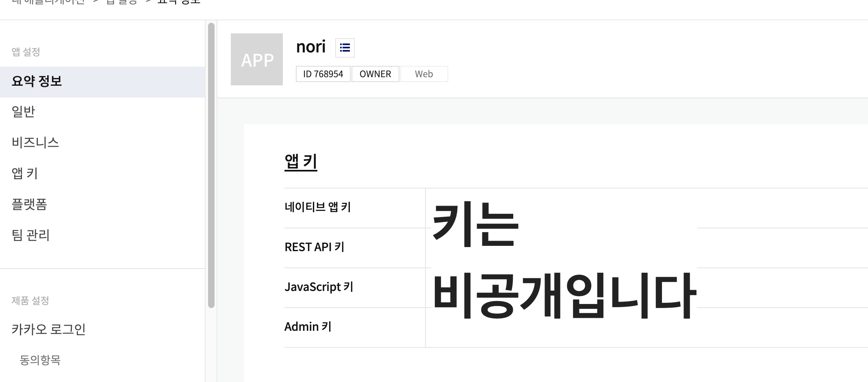The width and height of the screenshot is (868, 382).
Task: Click the Admin 키 row label
Action: click(308, 327)
